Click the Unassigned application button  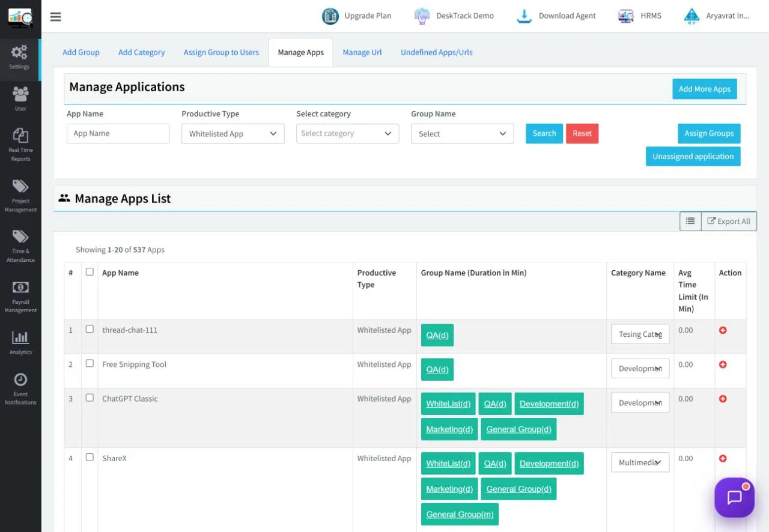(x=693, y=156)
